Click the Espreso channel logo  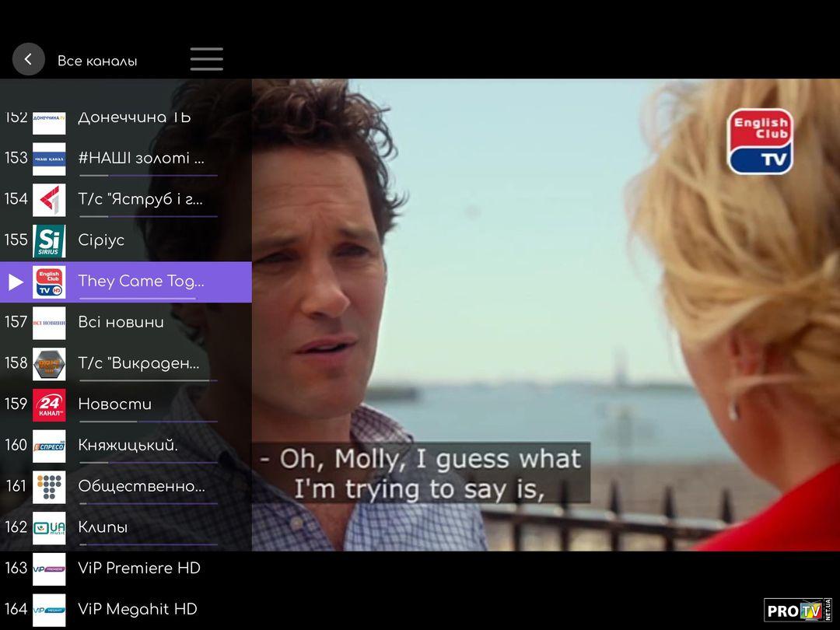click(49, 446)
